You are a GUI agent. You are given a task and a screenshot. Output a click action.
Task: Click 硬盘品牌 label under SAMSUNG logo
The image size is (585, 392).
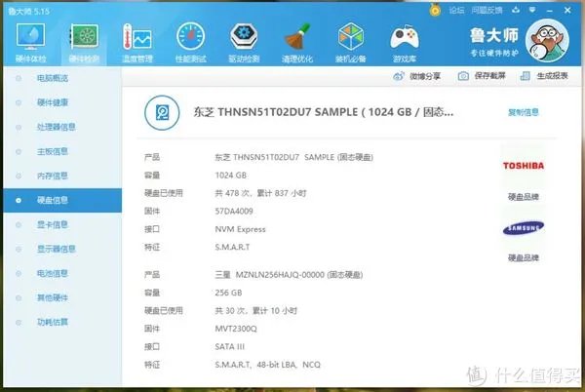click(524, 257)
